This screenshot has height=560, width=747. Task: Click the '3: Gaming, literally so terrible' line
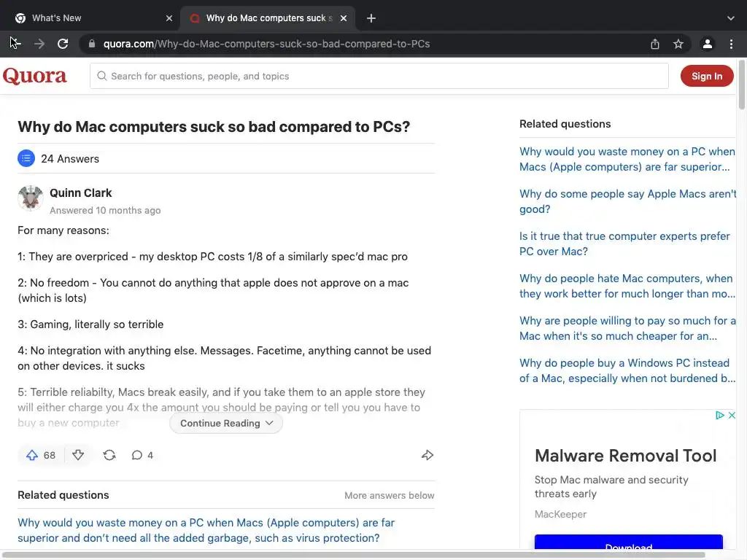(90, 324)
